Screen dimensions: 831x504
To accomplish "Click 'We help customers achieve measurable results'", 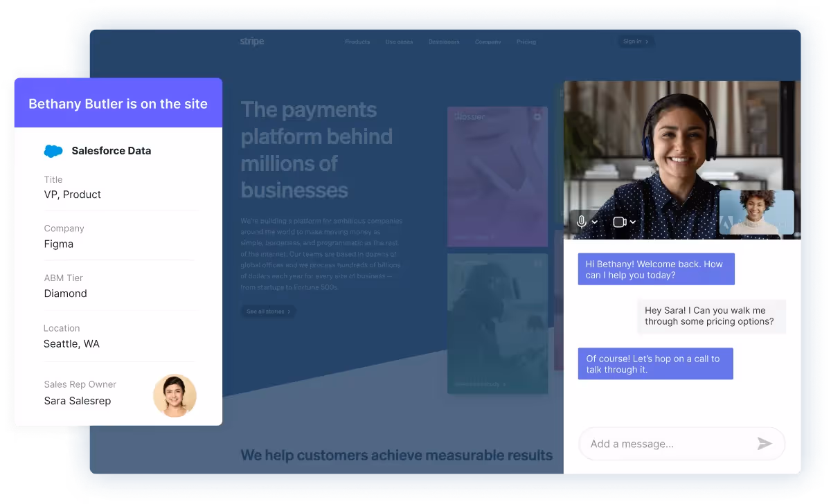I will [x=397, y=456].
